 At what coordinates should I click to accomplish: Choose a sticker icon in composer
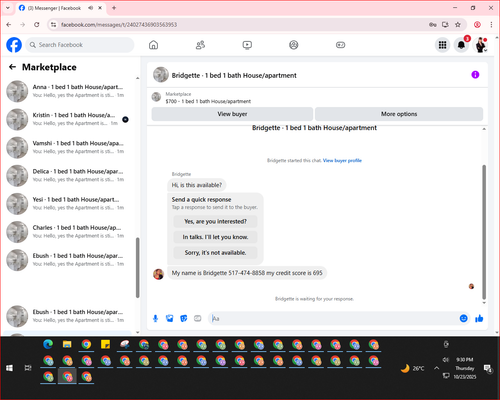coord(184,319)
